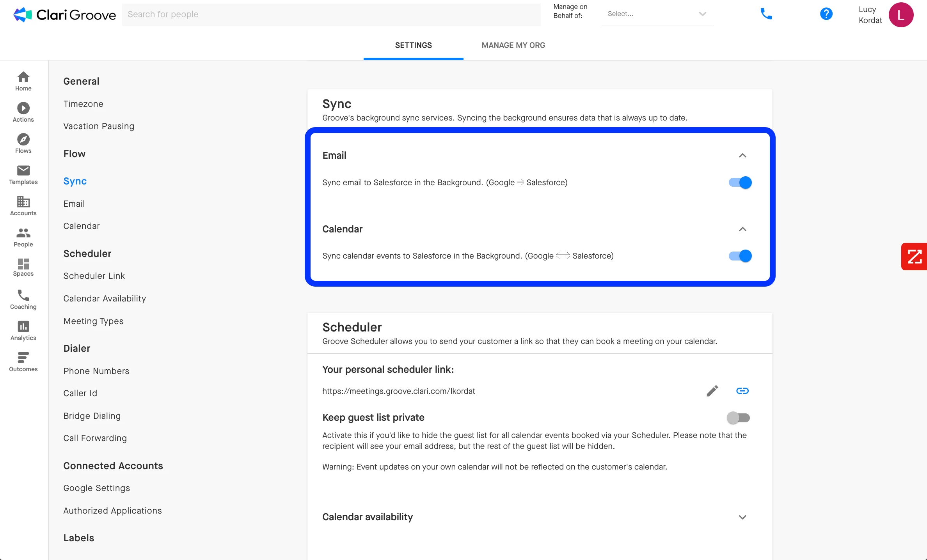Open Phone Numbers settings
The width and height of the screenshot is (927, 560).
[x=96, y=371]
